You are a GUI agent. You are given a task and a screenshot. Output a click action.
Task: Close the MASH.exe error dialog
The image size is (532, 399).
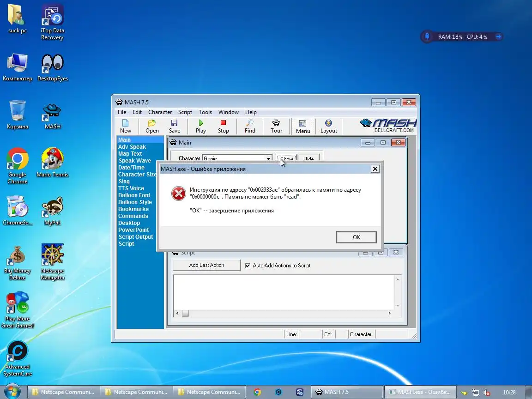click(375, 169)
